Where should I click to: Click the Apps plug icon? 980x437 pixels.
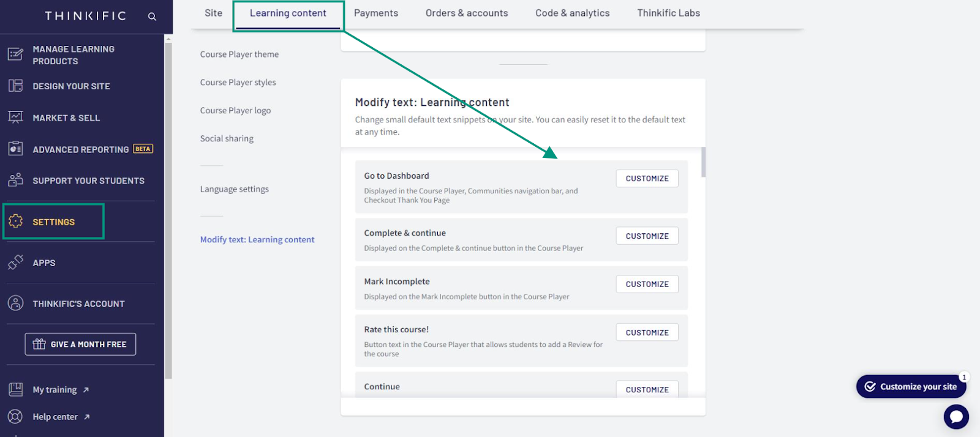tap(15, 263)
